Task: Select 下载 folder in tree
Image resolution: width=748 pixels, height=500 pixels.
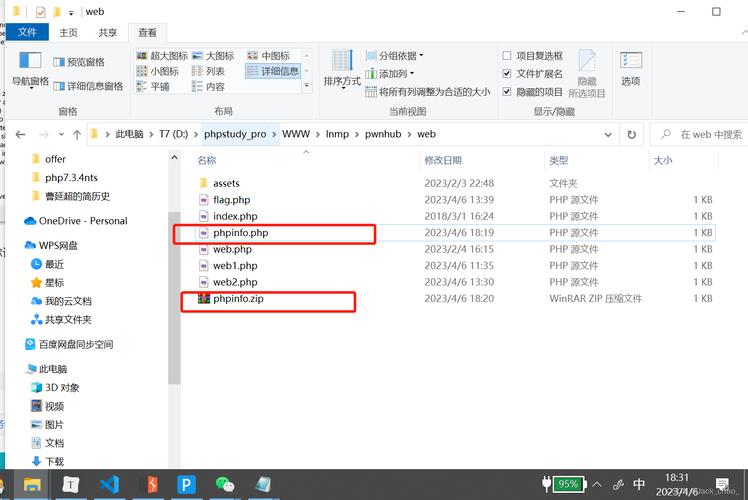Action: coord(48,461)
